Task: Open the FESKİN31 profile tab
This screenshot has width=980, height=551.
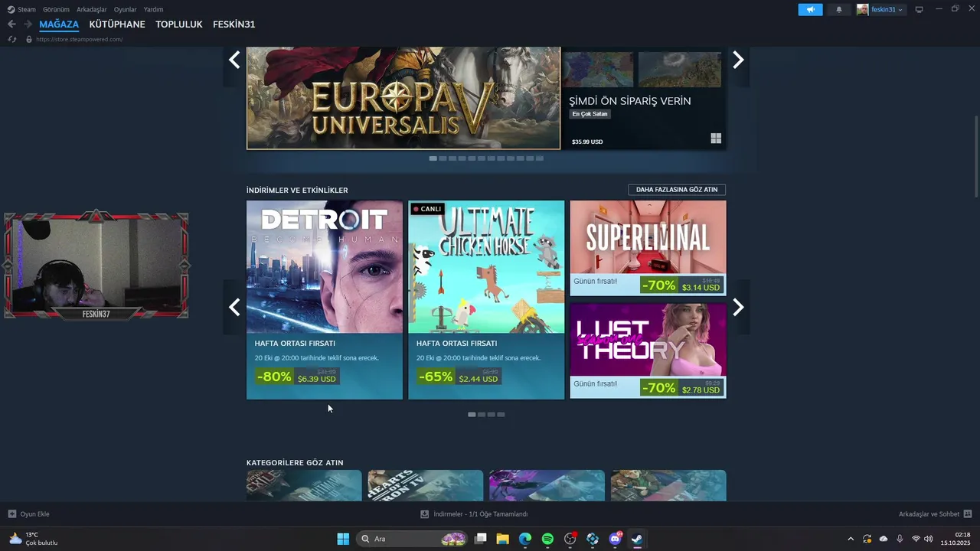Action: pyautogui.click(x=234, y=24)
